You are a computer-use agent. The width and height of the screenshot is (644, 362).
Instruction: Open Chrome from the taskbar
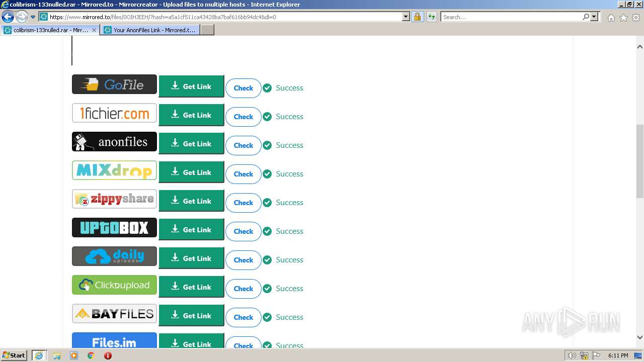click(91, 355)
